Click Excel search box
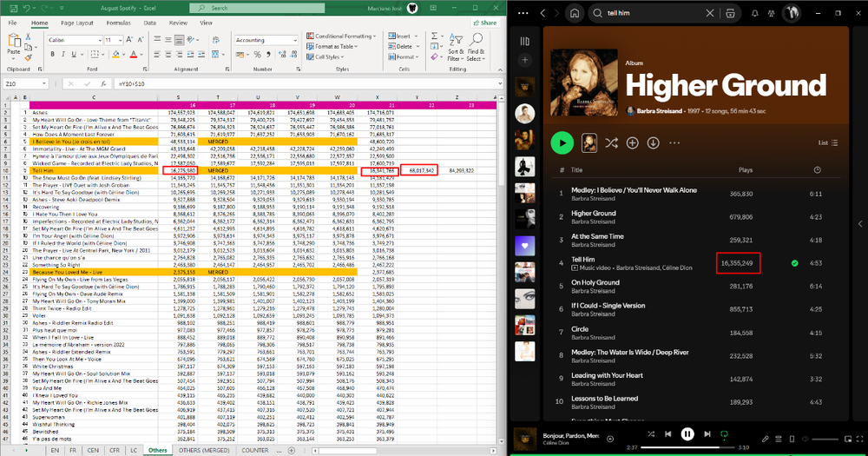868x456 pixels. pos(257,9)
